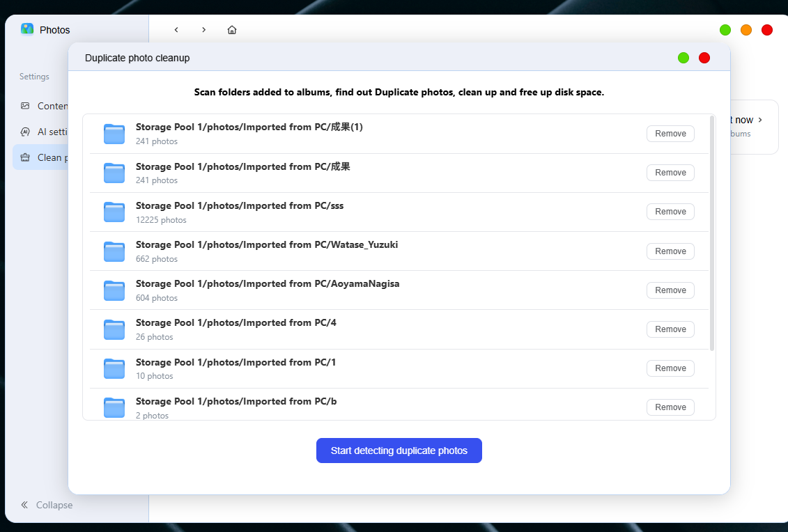Select the '12225 photos' count text
Image resolution: width=788 pixels, height=532 pixels.
pos(161,220)
